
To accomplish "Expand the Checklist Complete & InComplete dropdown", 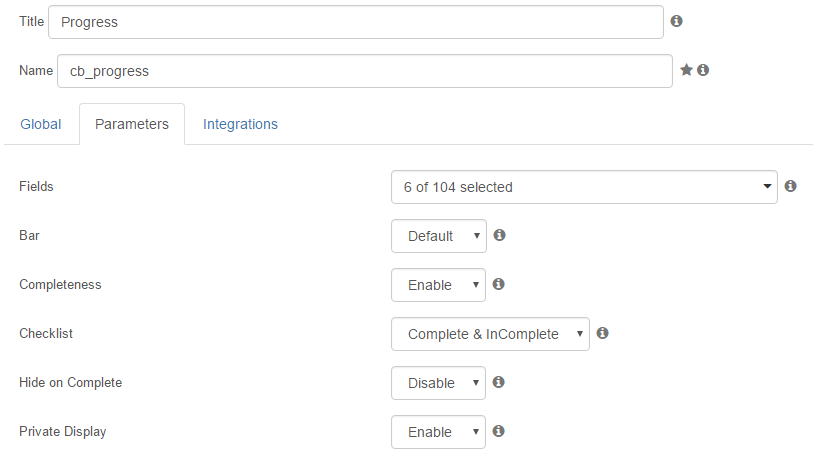I will (490, 334).
